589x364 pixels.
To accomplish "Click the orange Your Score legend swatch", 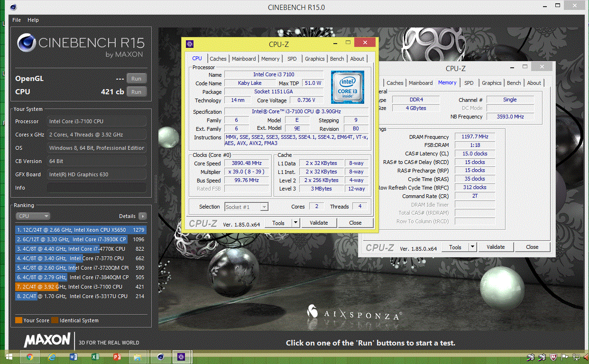I will click(x=18, y=320).
